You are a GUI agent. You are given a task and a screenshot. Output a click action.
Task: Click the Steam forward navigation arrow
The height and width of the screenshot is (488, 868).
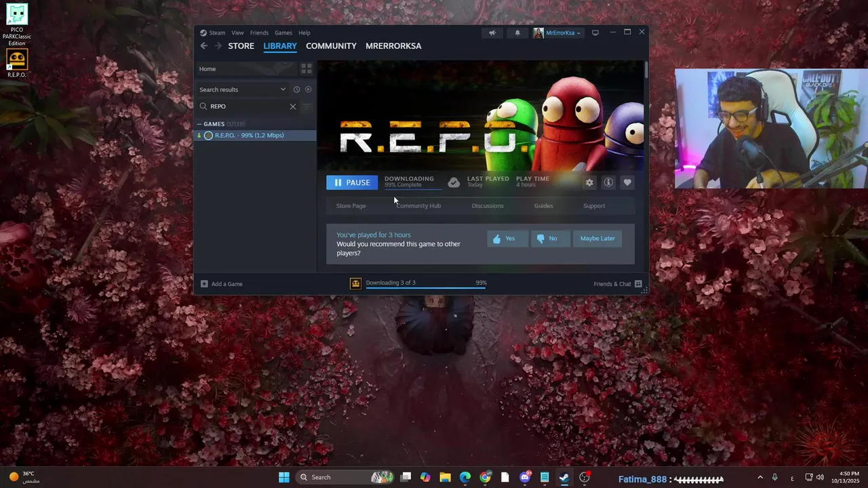point(218,46)
